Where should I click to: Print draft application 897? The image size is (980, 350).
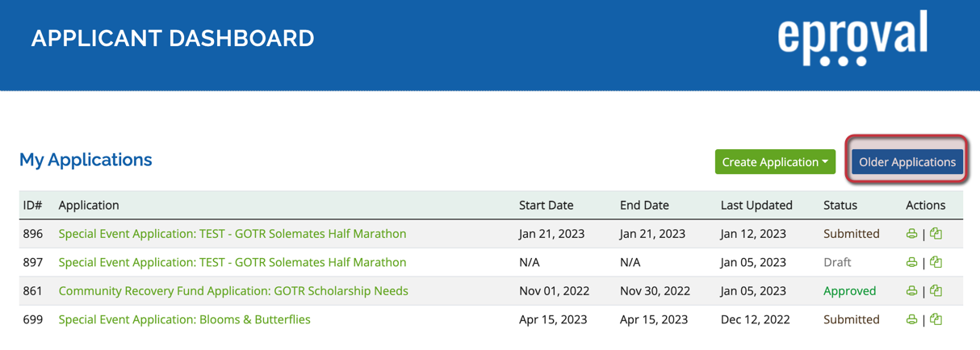(x=911, y=262)
